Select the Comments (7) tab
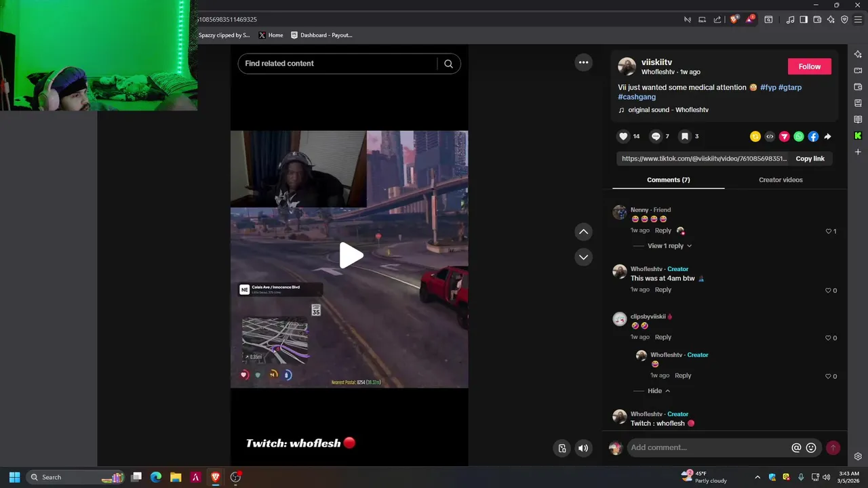Screen dimensions: 868x488 click(x=668, y=180)
